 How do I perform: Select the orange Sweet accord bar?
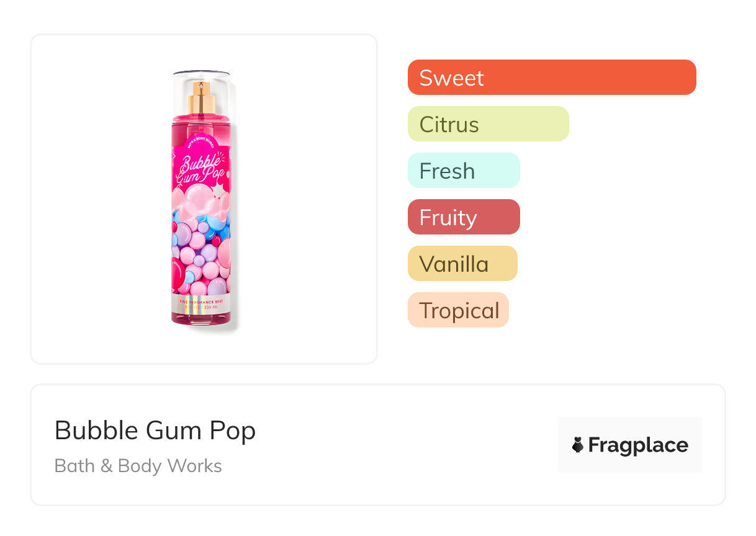[551, 78]
